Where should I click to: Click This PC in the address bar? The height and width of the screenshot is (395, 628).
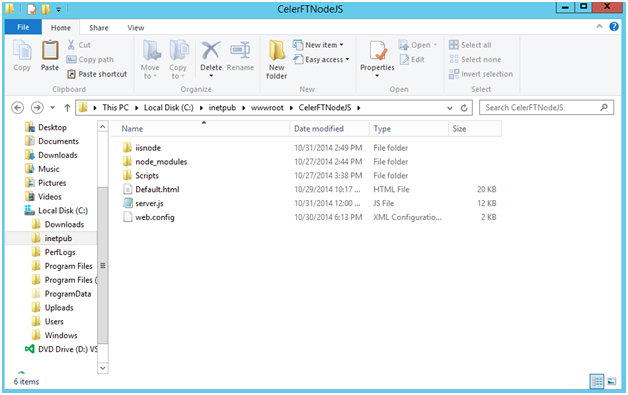point(115,107)
